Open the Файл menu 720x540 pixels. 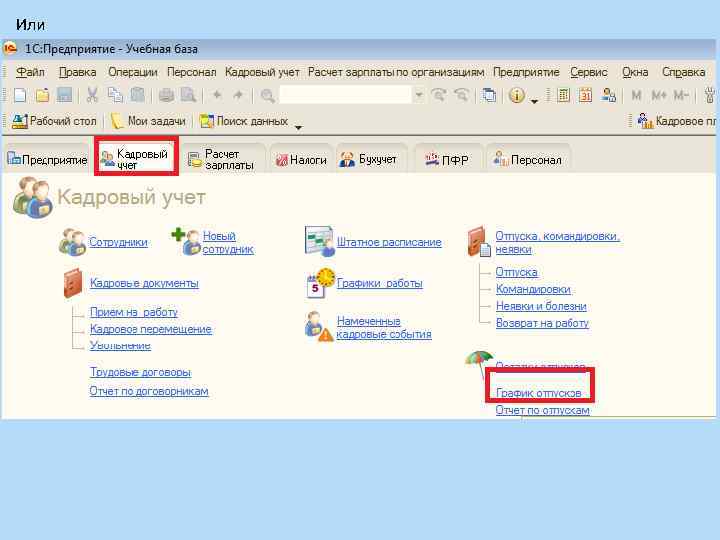coord(30,72)
